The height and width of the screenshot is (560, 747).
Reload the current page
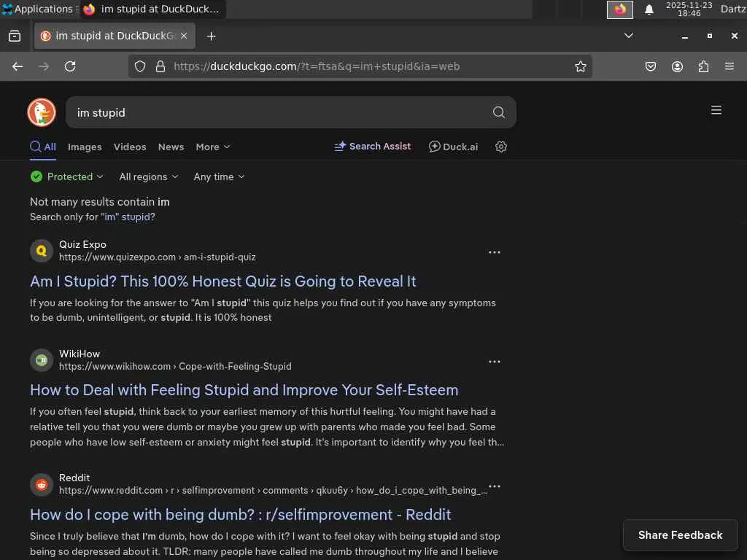pos(70,66)
